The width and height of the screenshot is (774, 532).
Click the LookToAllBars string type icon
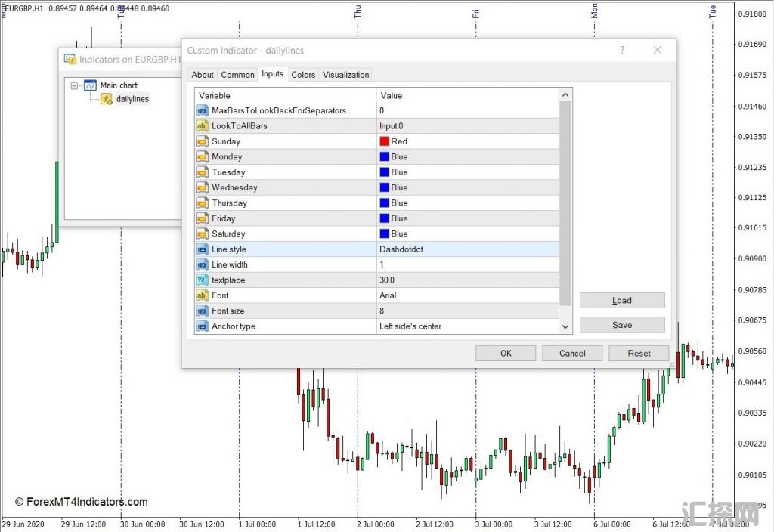coord(203,126)
